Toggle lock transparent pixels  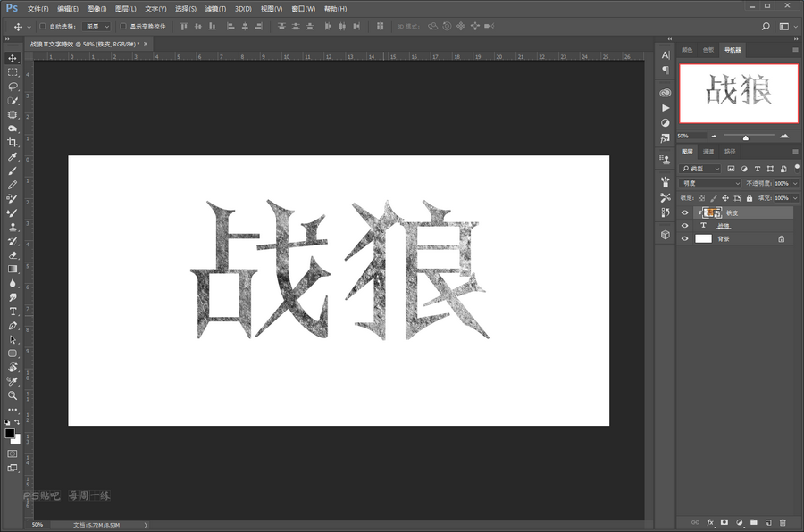[x=701, y=198]
